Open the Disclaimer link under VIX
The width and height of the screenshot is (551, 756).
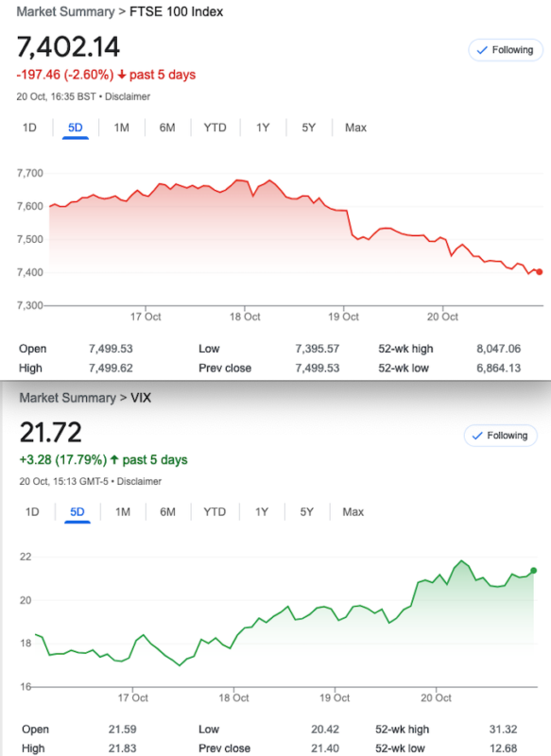point(139,482)
